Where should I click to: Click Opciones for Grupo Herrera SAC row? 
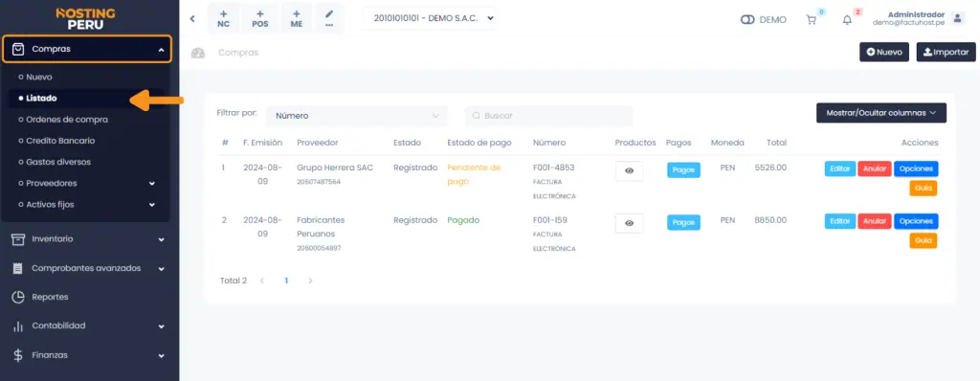(x=916, y=168)
